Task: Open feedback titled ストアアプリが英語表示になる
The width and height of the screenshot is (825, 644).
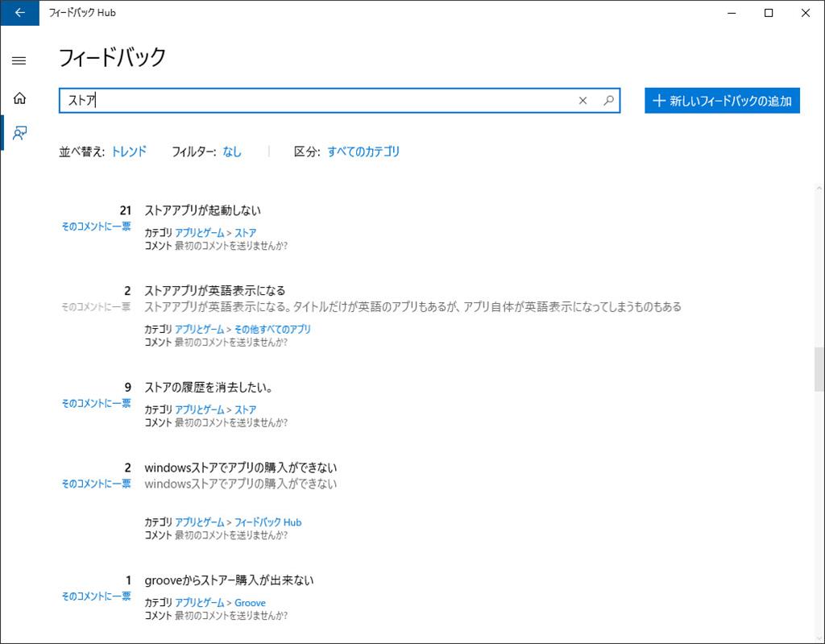Action: (x=214, y=291)
